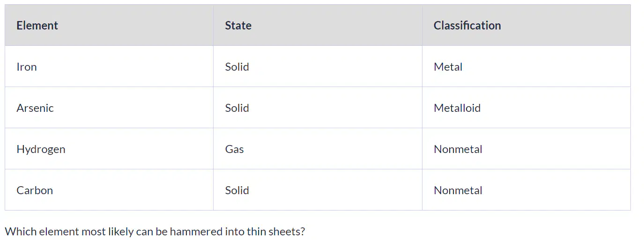
Task: Select the Carbon cell
Action: [109, 190]
